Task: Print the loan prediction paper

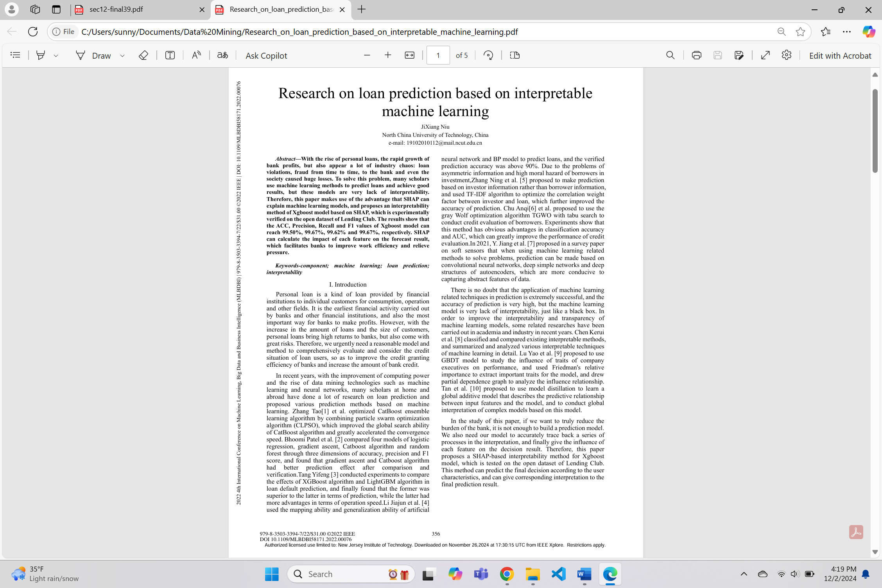Action: [696, 55]
